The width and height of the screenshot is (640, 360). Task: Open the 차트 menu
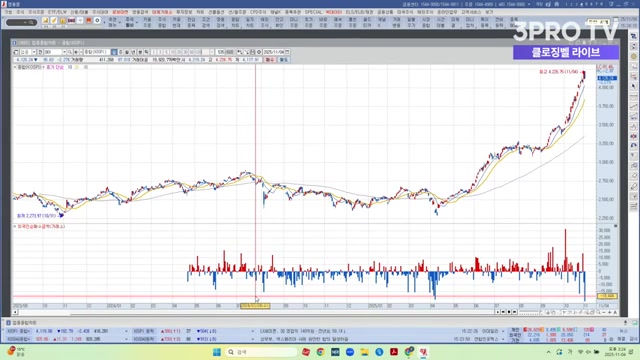[200, 12]
